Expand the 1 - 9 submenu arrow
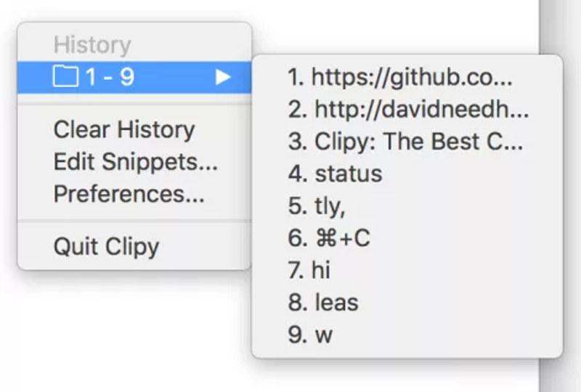Screen dimensions: 581x392 click(x=223, y=77)
